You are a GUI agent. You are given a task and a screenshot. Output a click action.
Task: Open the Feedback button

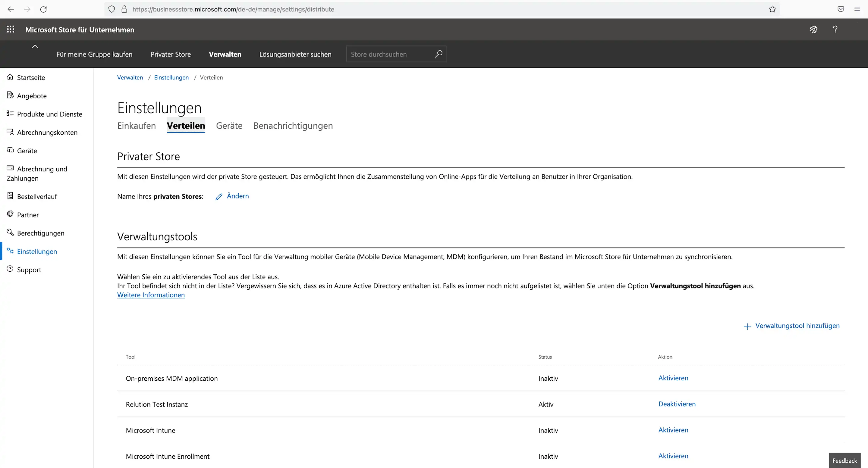[844, 460]
